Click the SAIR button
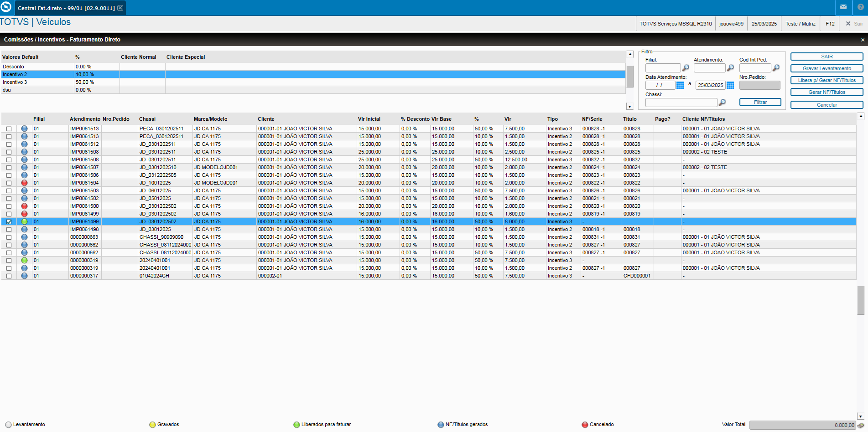This screenshot has height=432, width=868. coord(827,57)
